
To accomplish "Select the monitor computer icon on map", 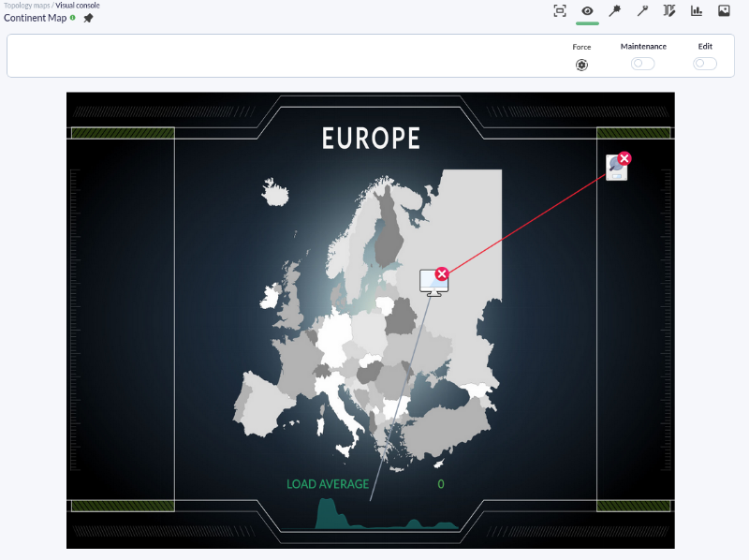I will coord(433,283).
